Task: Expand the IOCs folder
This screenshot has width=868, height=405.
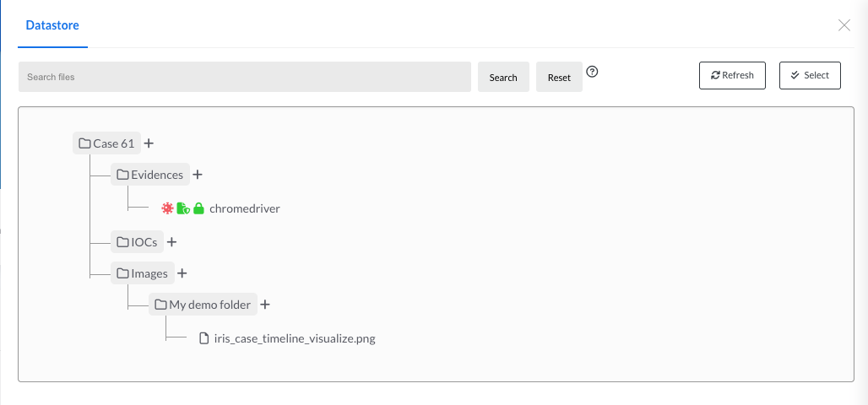Action: click(137, 242)
